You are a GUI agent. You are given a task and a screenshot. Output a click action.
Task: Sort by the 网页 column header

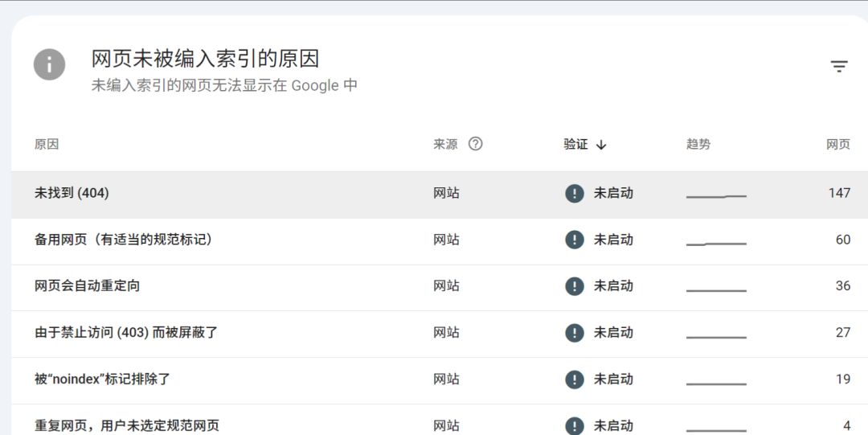tap(838, 144)
